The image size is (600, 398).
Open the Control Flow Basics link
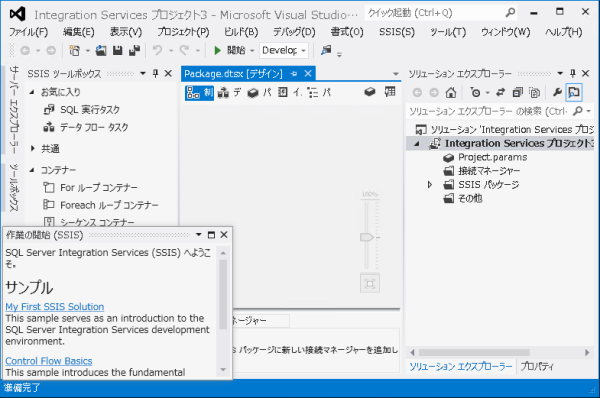click(49, 361)
